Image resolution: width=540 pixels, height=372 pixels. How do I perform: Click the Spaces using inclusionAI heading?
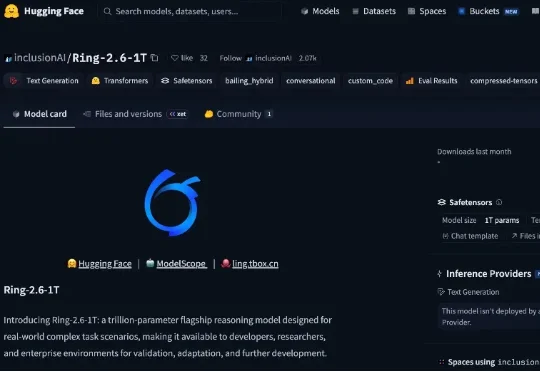pyautogui.click(x=493, y=362)
